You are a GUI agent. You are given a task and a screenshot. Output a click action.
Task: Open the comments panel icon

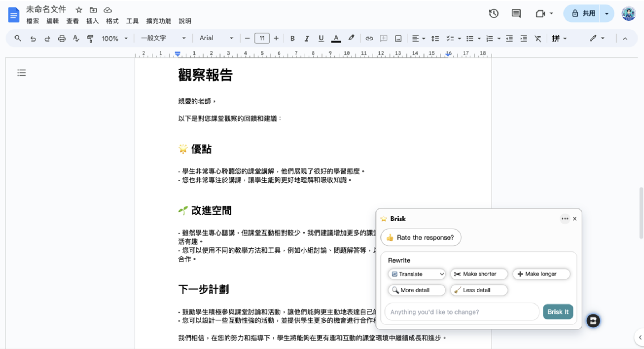516,14
